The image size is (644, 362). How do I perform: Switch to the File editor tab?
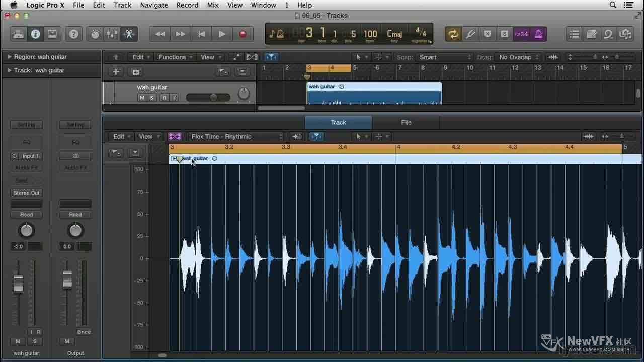click(x=406, y=122)
